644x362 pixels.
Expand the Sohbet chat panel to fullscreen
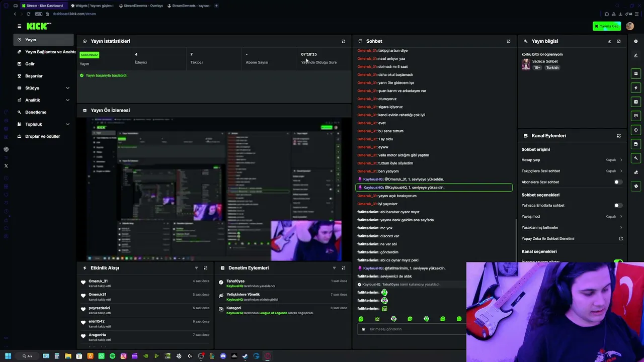pos(509,41)
